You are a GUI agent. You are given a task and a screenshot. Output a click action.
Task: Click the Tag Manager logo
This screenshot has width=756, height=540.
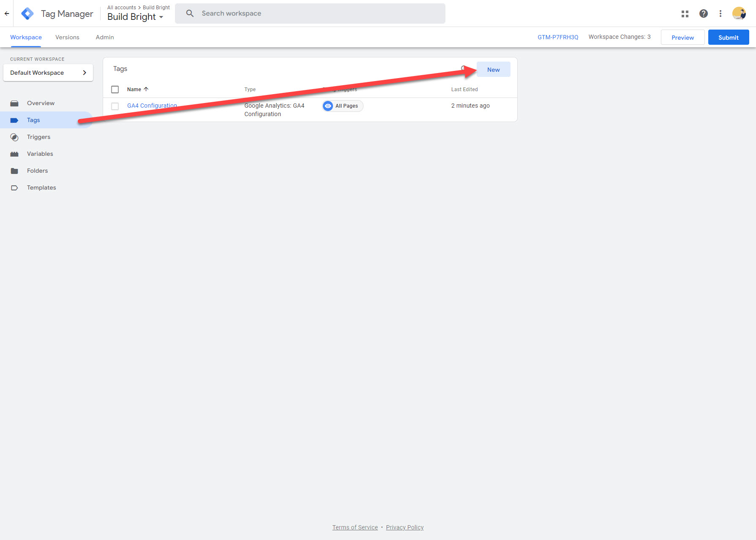[x=27, y=14]
